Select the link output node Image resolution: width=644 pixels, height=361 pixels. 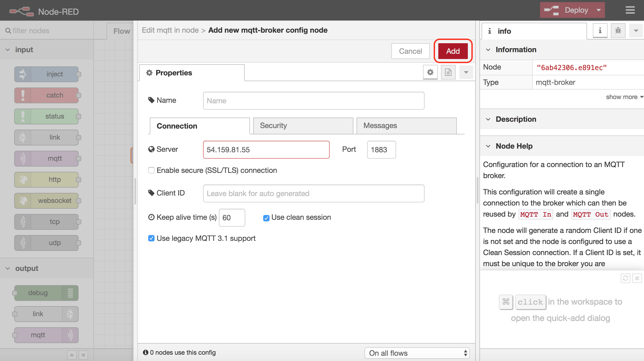tap(47, 314)
